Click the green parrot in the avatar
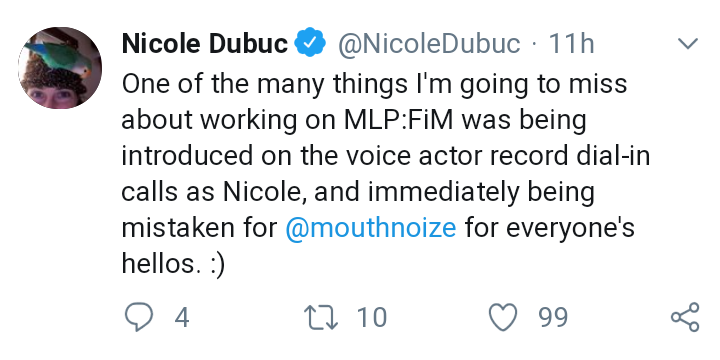 pos(56,59)
